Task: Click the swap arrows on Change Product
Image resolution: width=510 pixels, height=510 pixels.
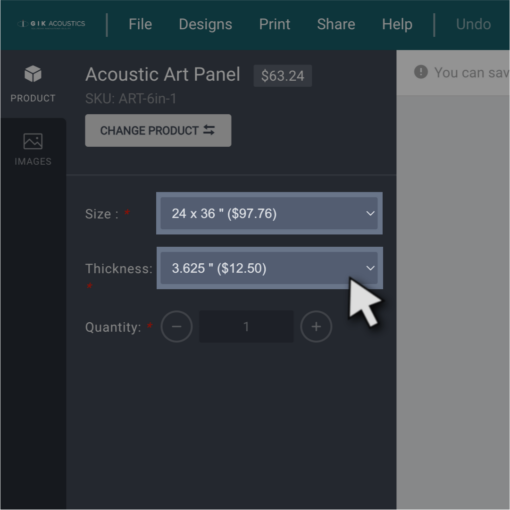Action: [x=209, y=130]
